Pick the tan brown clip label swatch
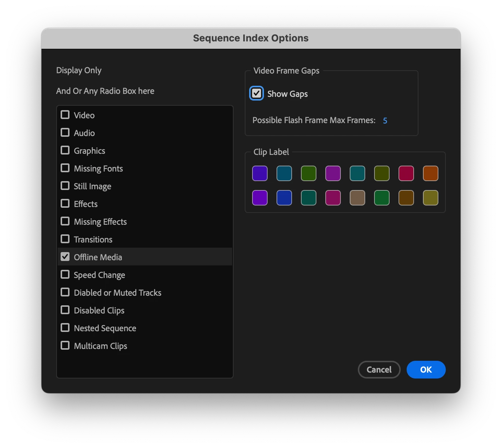Screen dimensions: 502x448 (x=357, y=198)
